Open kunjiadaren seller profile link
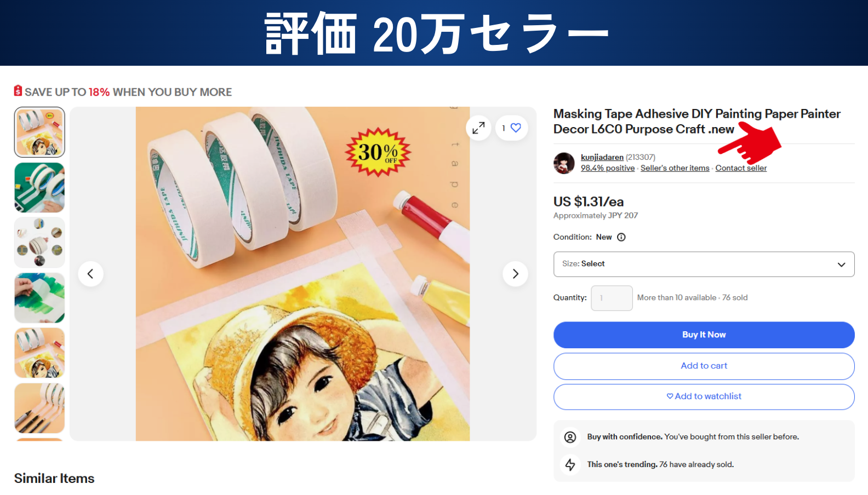Viewport: 868px width, 495px height. 602,157
